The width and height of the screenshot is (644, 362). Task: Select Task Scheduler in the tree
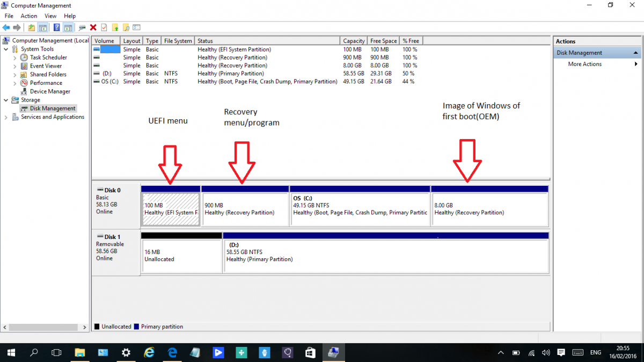[x=48, y=57]
